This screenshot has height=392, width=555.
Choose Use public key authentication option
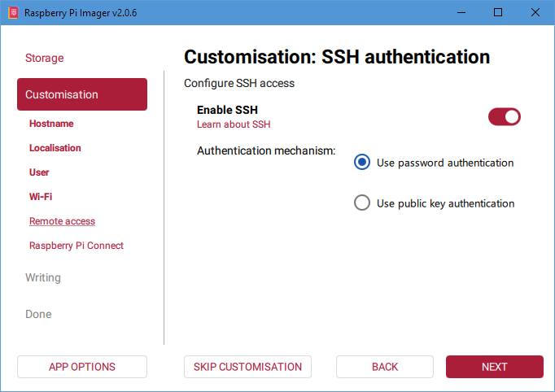pos(362,203)
